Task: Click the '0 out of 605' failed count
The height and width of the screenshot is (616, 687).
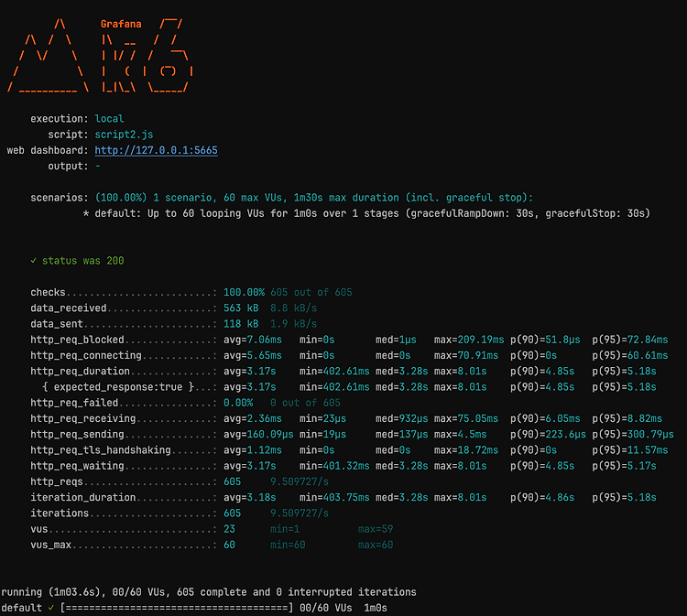Action: 305,403
